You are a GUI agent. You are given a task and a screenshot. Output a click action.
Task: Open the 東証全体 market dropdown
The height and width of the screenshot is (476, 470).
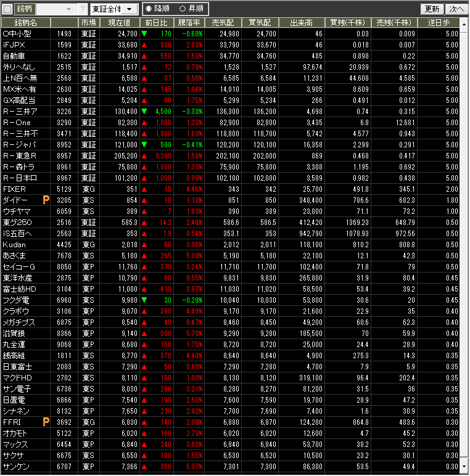pos(113,9)
